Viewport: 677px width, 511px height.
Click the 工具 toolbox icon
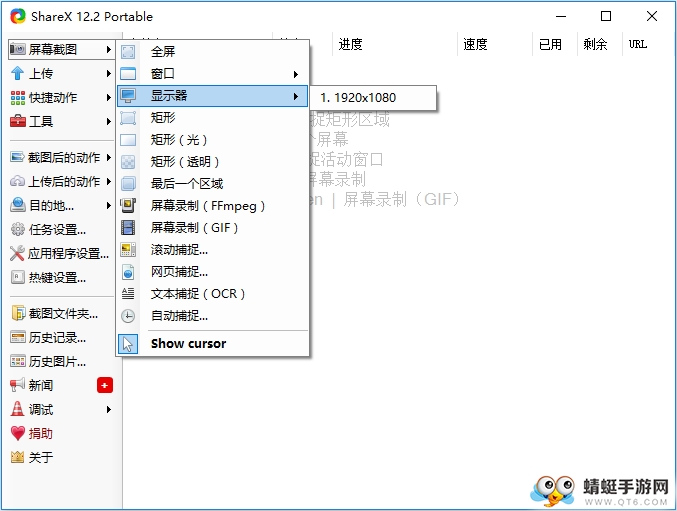(x=18, y=121)
